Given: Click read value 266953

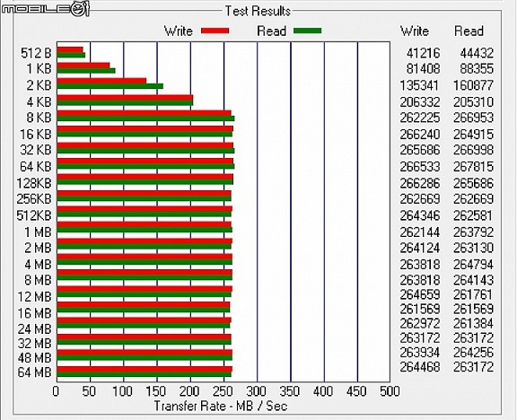Looking at the screenshot, I should coord(474,118).
